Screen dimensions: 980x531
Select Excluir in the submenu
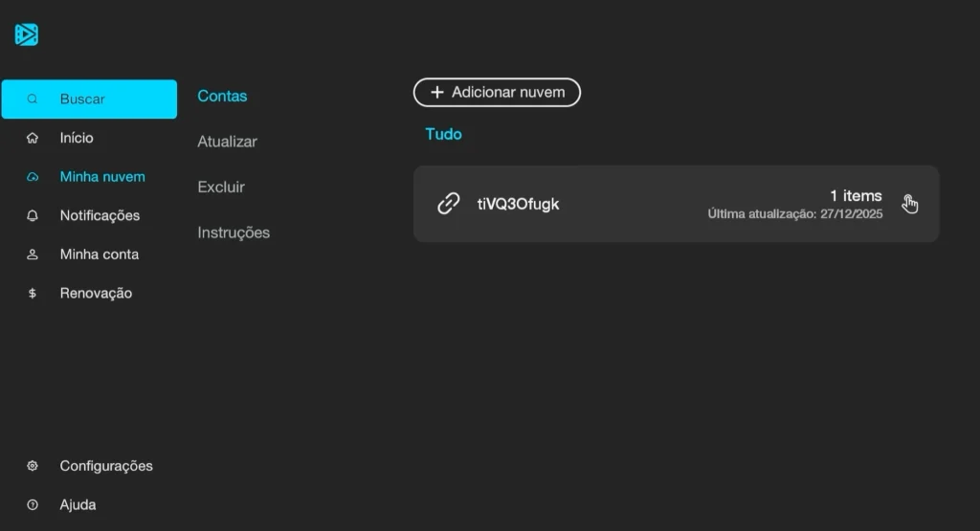click(221, 187)
